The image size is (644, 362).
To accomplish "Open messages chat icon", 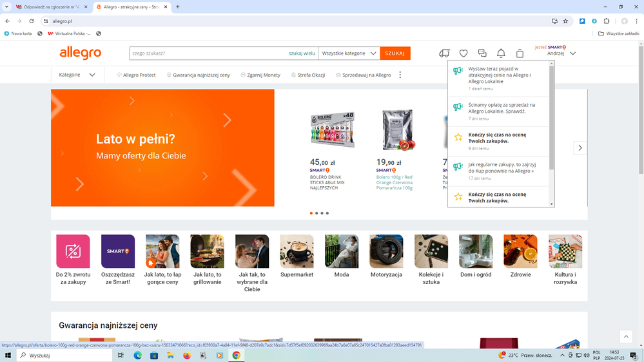I will click(482, 53).
